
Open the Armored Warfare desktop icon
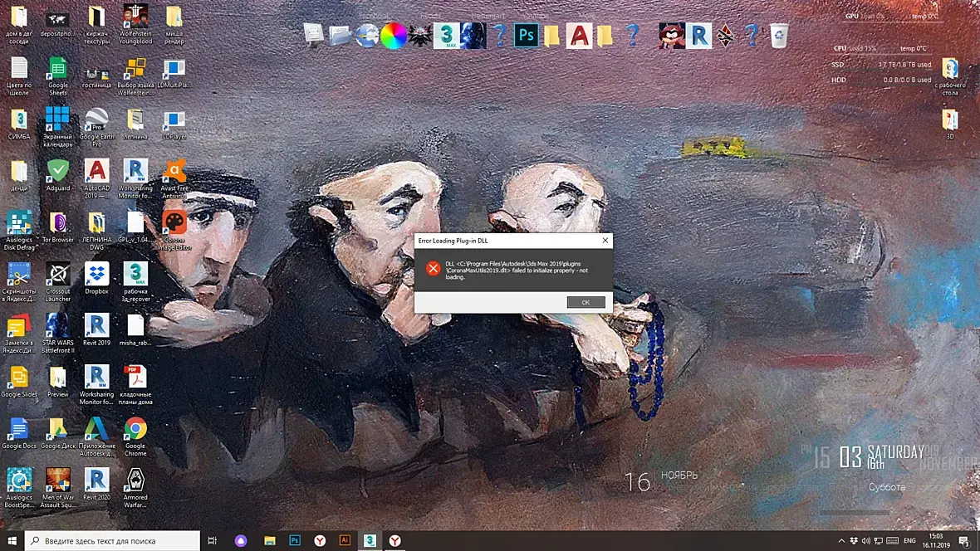click(135, 489)
